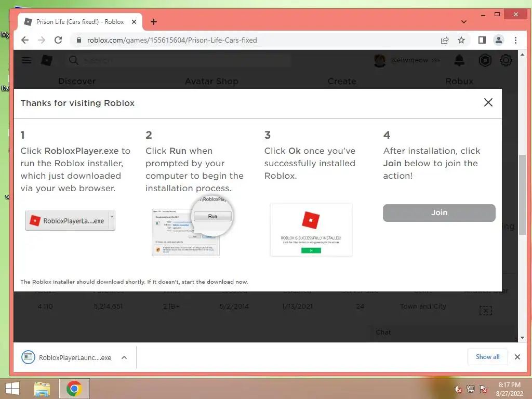
Task: Open Chrome side panel icon
Action: (x=482, y=40)
